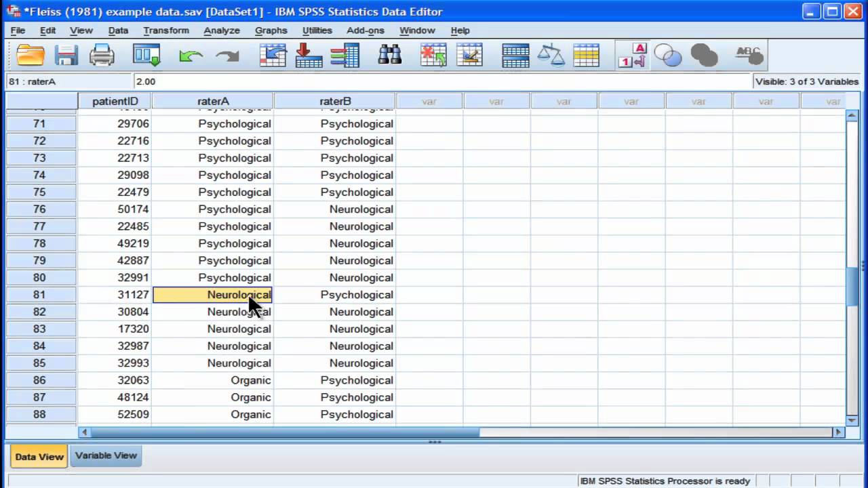This screenshot has height=488, width=868.
Task: Select the raterA column header
Action: 213,101
